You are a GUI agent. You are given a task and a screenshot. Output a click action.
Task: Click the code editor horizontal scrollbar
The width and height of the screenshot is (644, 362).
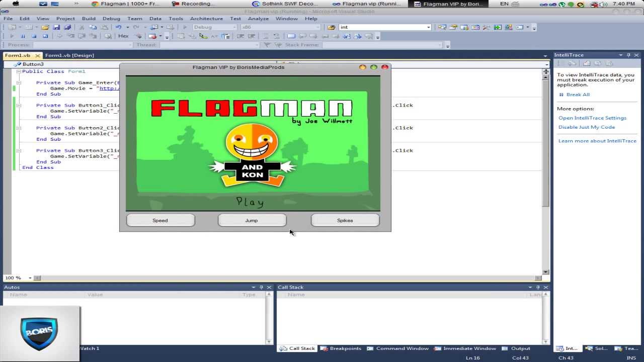click(x=288, y=278)
